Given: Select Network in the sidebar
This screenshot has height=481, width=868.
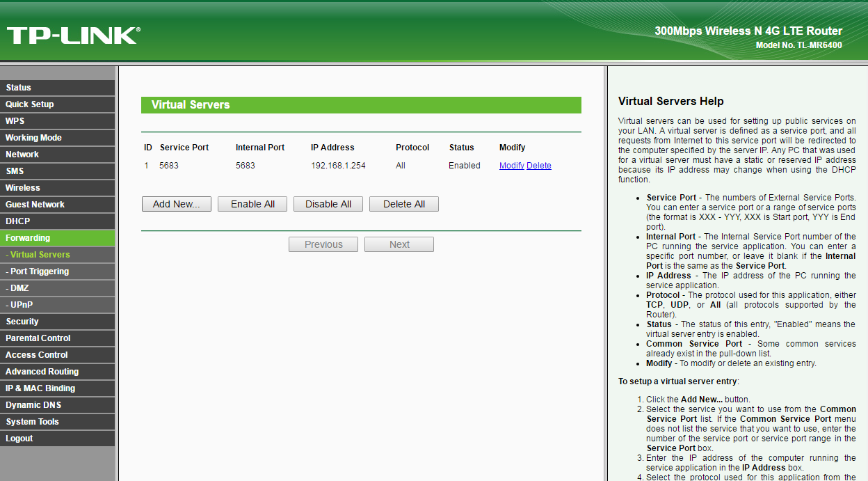Looking at the screenshot, I should [58, 155].
